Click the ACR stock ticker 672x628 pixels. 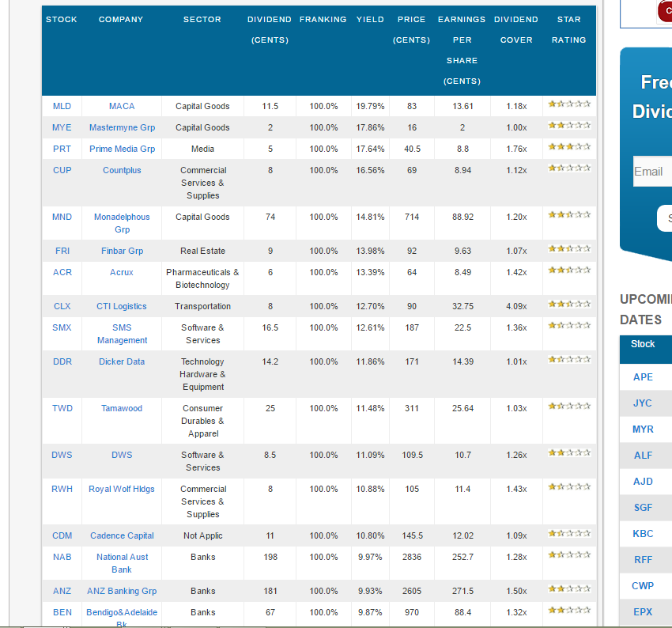pos(62,272)
